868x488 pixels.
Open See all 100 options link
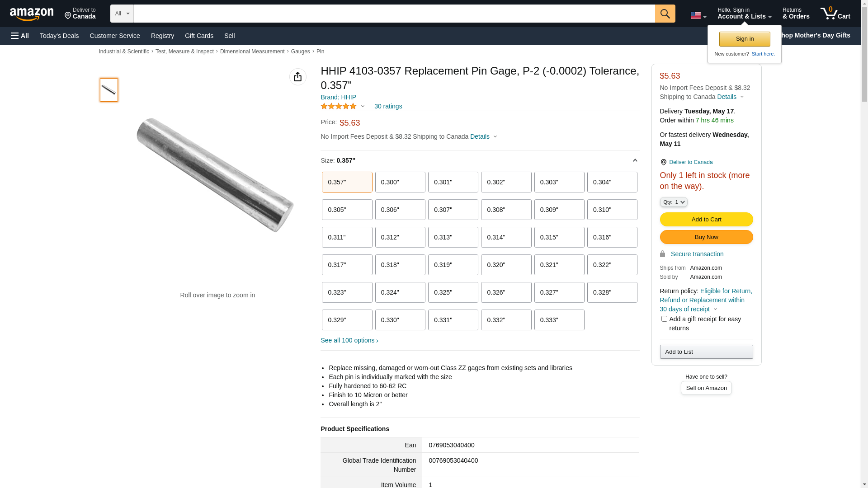click(x=349, y=340)
